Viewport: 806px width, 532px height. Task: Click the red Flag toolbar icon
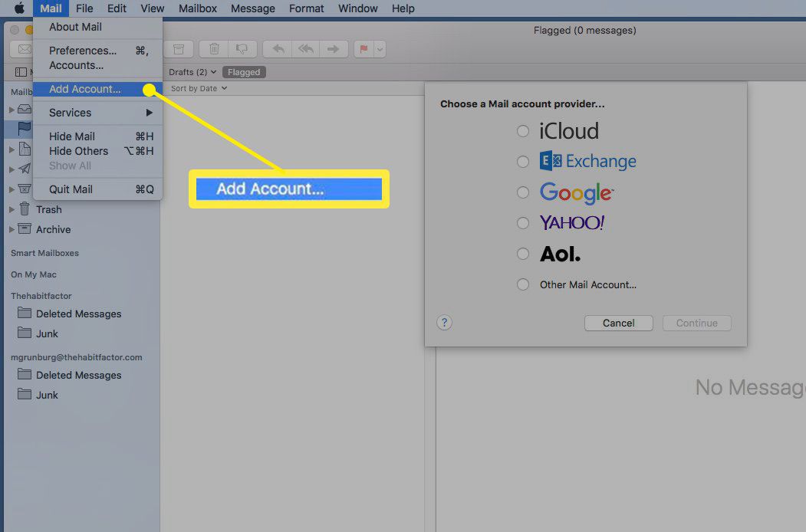[x=364, y=49]
